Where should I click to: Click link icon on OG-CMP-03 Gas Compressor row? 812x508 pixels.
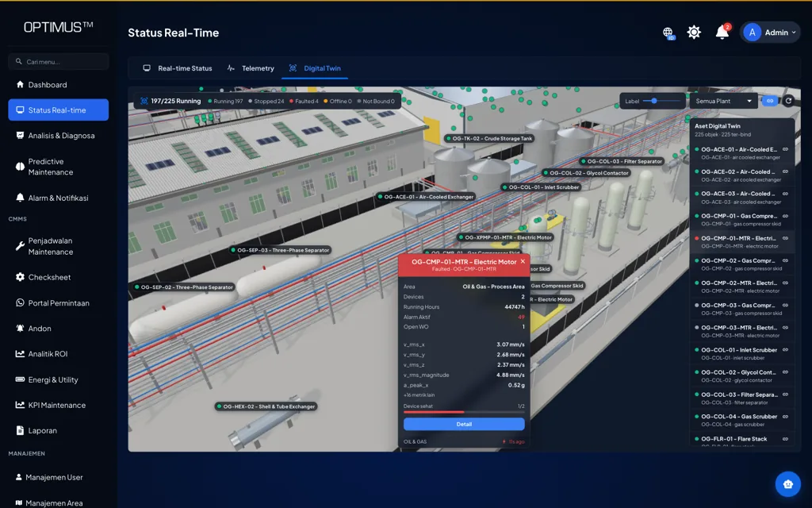[x=785, y=306]
